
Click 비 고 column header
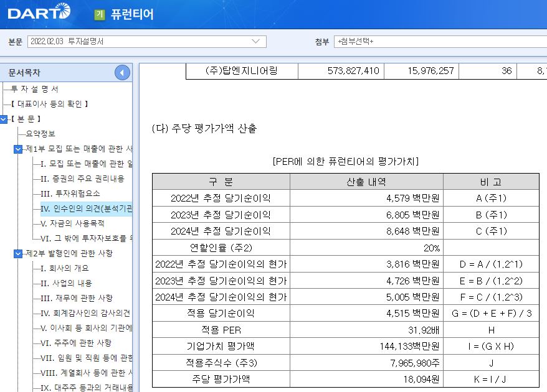coord(491,182)
